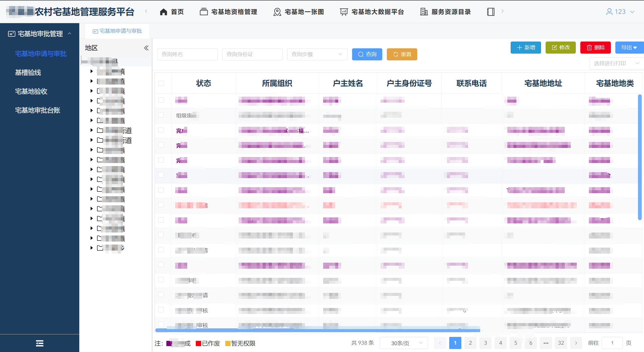
Task: Check the third table row checkbox
Action: click(161, 130)
